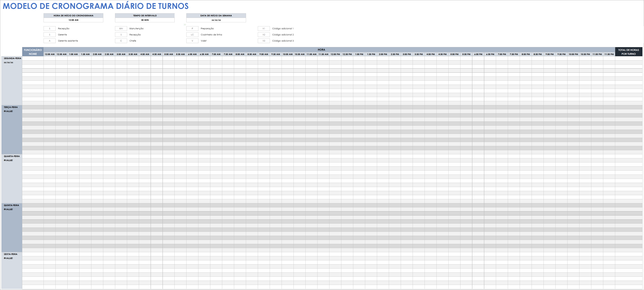Click the '1:30 PM' time column header

tap(371, 54)
